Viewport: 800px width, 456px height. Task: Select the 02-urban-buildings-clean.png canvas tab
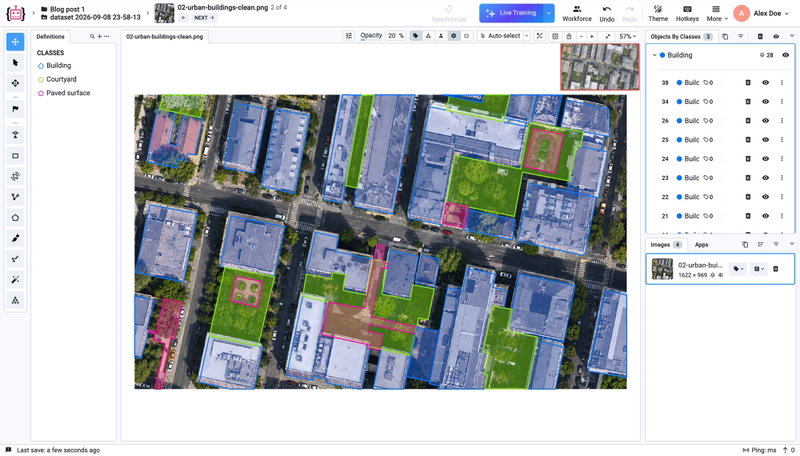pos(164,37)
